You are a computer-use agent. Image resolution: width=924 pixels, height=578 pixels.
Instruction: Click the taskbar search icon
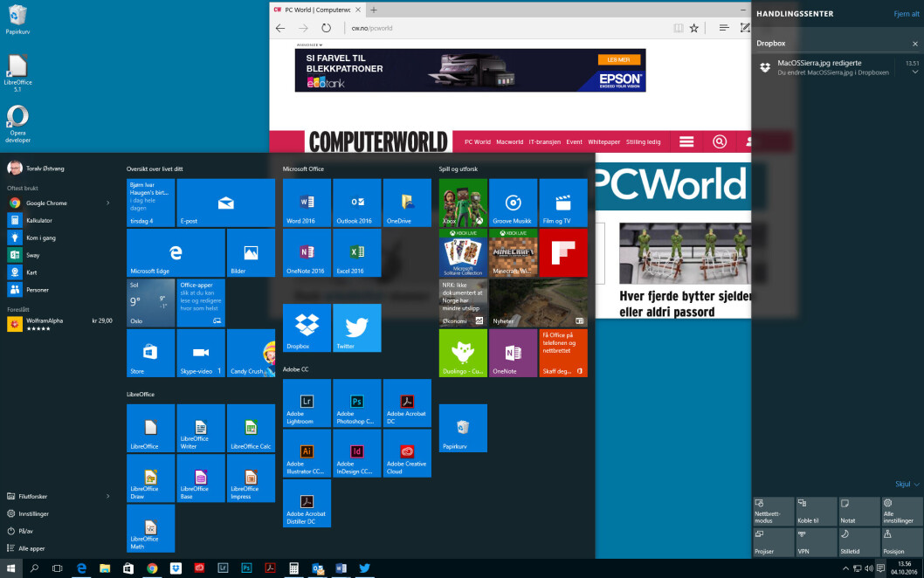34,568
